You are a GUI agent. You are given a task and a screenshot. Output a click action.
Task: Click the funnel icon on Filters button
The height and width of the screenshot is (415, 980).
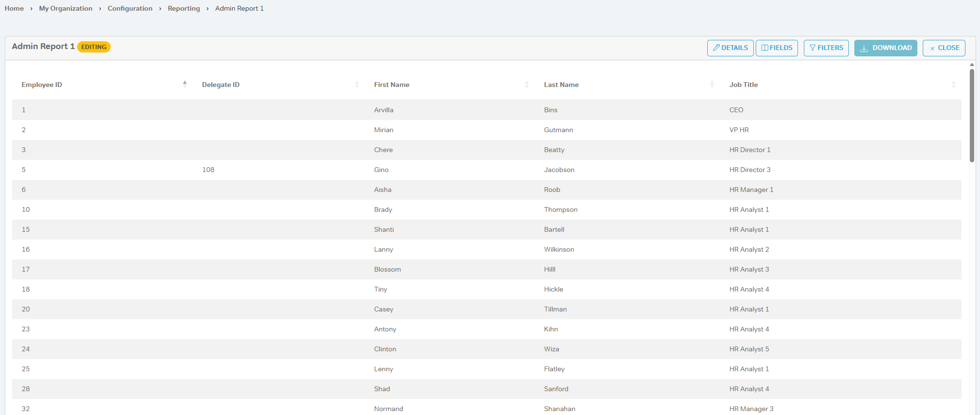[x=812, y=48]
